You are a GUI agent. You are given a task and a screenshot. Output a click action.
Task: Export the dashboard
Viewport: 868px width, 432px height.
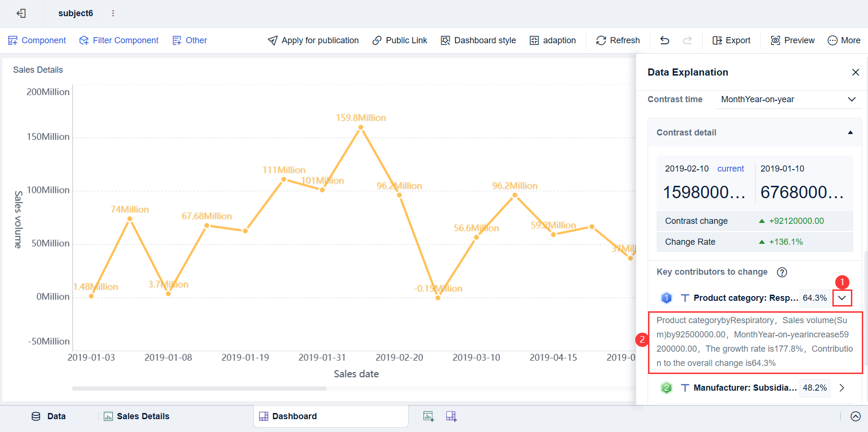pos(732,40)
